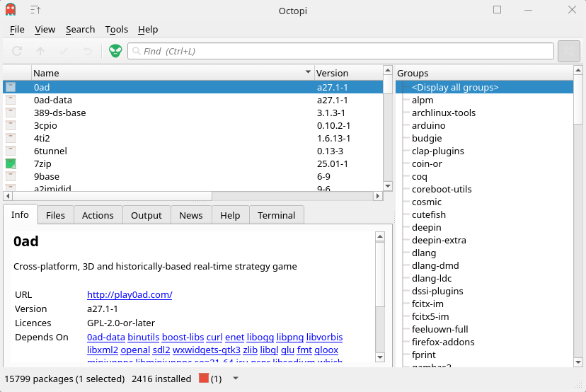Select the fcitx5-im group
This screenshot has width=586, height=392.
tap(430, 316)
